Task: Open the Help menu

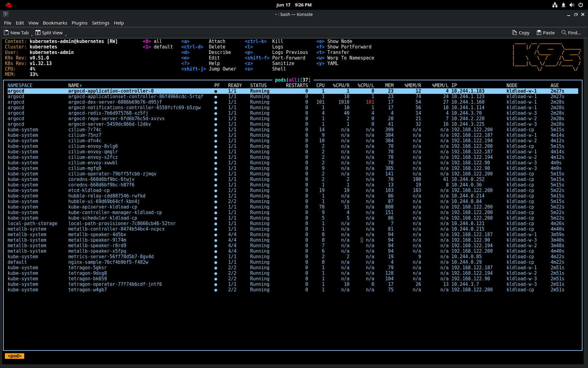Action: [x=119, y=23]
